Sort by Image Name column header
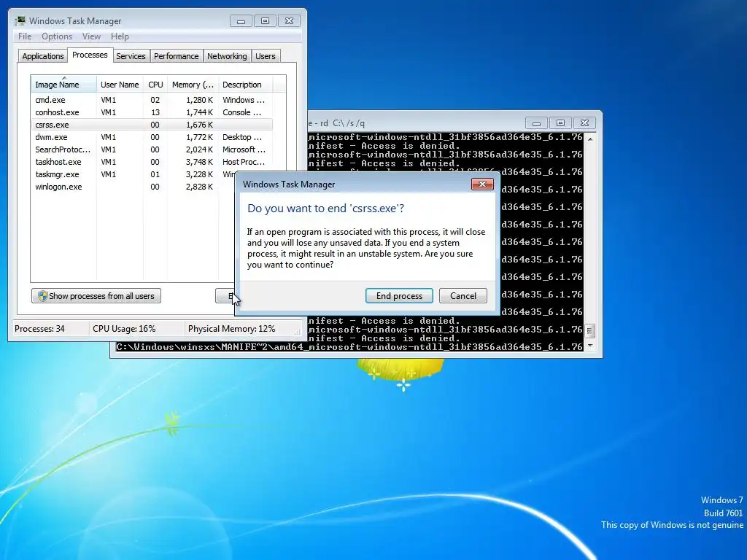Image resolution: width=747 pixels, height=560 pixels. pyautogui.click(x=64, y=85)
